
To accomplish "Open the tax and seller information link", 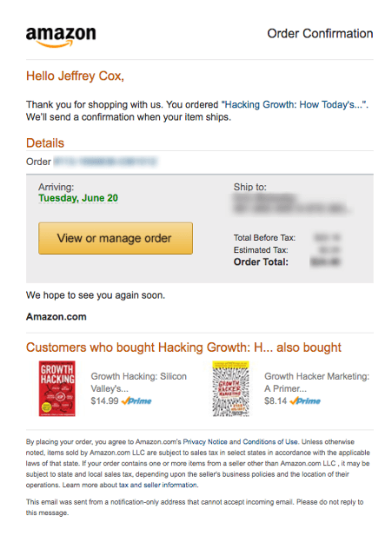I will click(158, 485).
